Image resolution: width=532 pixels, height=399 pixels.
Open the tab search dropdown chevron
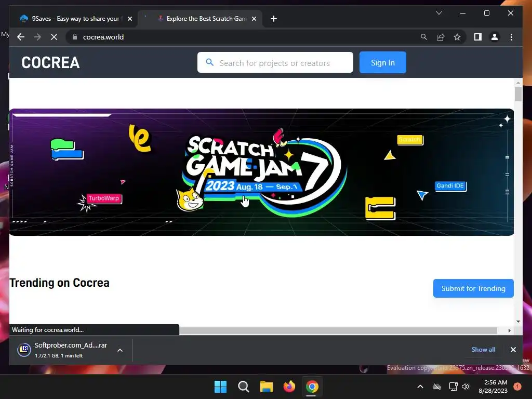(438, 13)
